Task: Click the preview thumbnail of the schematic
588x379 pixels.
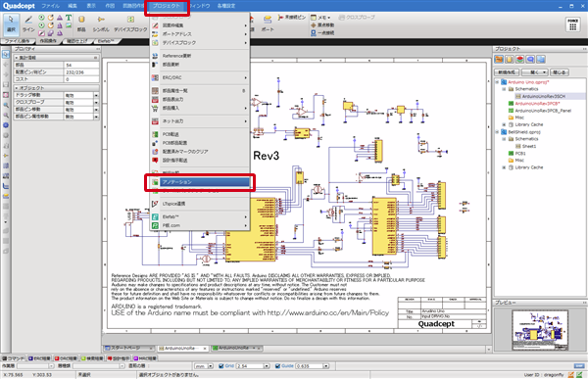Action: point(540,330)
